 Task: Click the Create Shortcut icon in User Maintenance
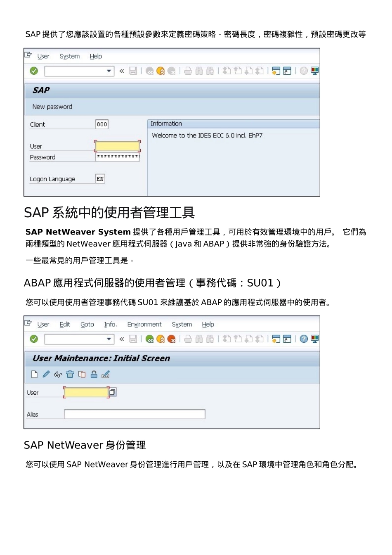[287, 339]
